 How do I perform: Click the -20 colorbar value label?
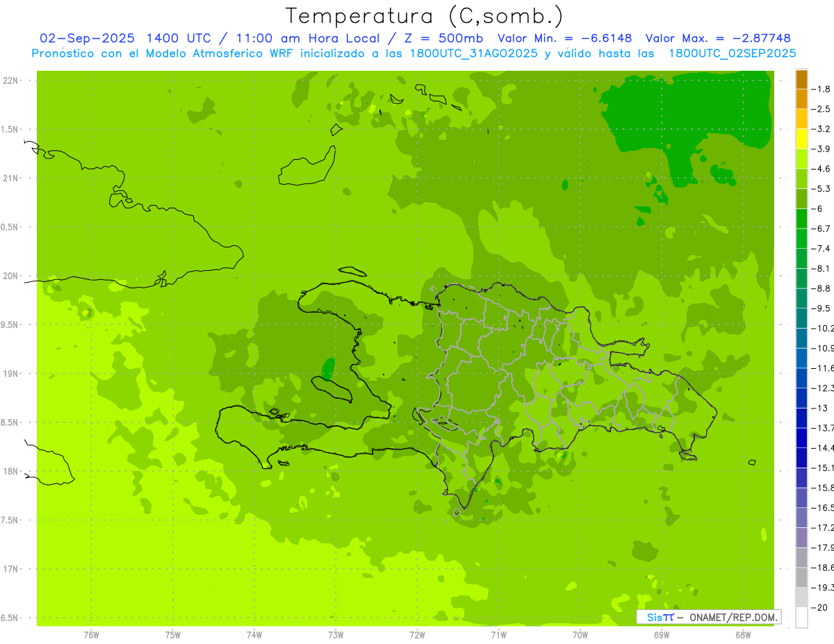[819, 608]
